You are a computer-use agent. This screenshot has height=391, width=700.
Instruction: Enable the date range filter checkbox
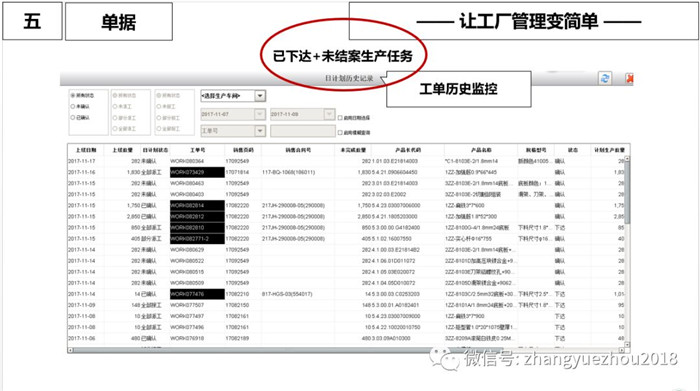340,118
